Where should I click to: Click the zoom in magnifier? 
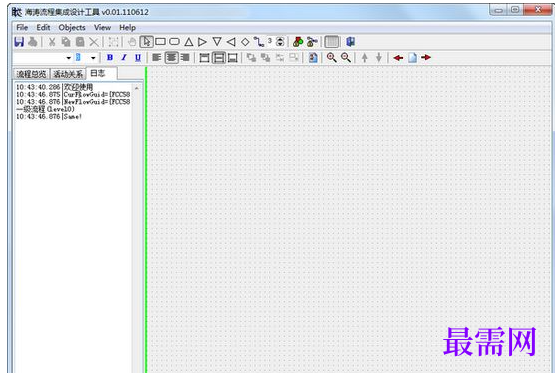(x=332, y=57)
